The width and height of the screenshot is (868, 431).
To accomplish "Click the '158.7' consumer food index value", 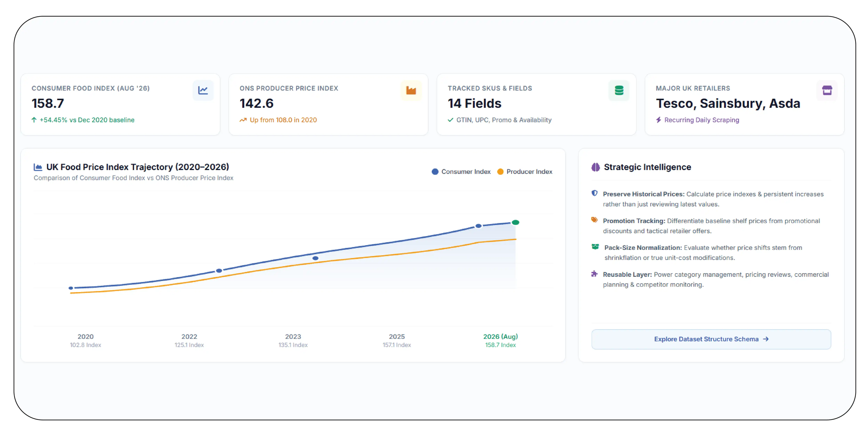I will click(48, 103).
